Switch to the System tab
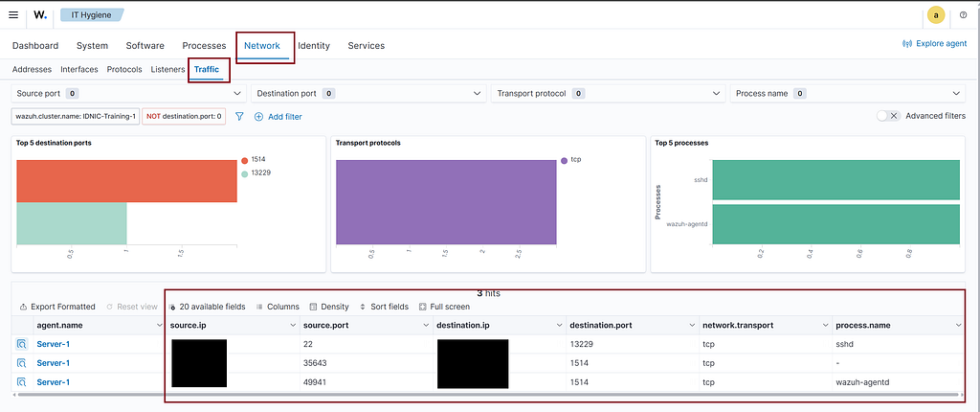 93,46
